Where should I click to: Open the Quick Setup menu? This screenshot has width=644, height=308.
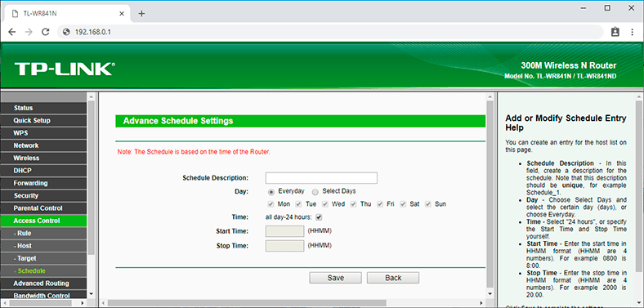click(43, 120)
